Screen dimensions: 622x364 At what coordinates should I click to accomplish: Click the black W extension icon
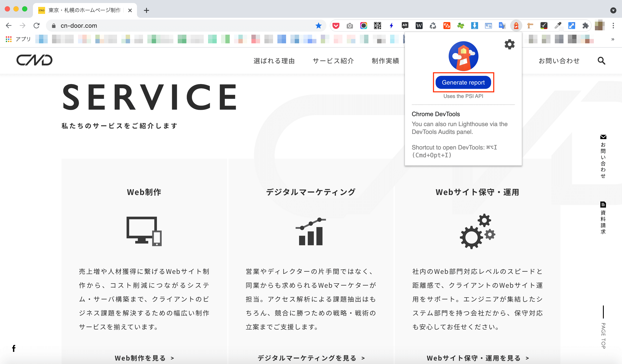pyautogui.click(x=419, y=26)
